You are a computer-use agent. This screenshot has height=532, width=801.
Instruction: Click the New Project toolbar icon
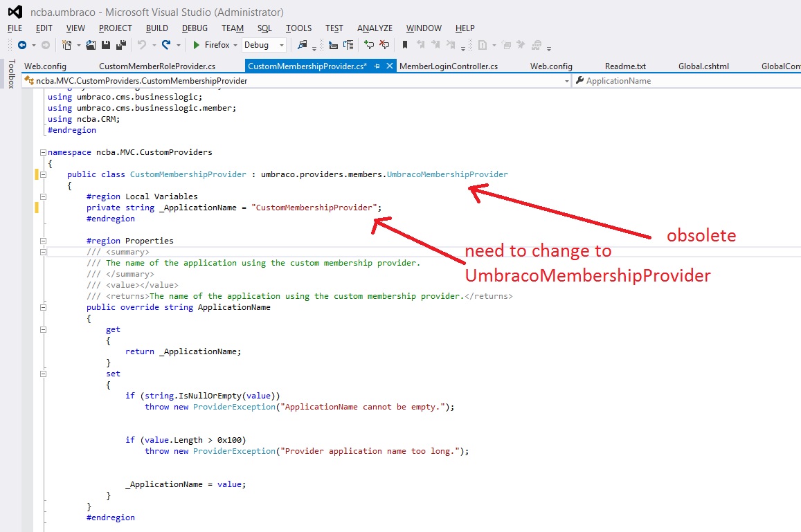click(66, 45)
